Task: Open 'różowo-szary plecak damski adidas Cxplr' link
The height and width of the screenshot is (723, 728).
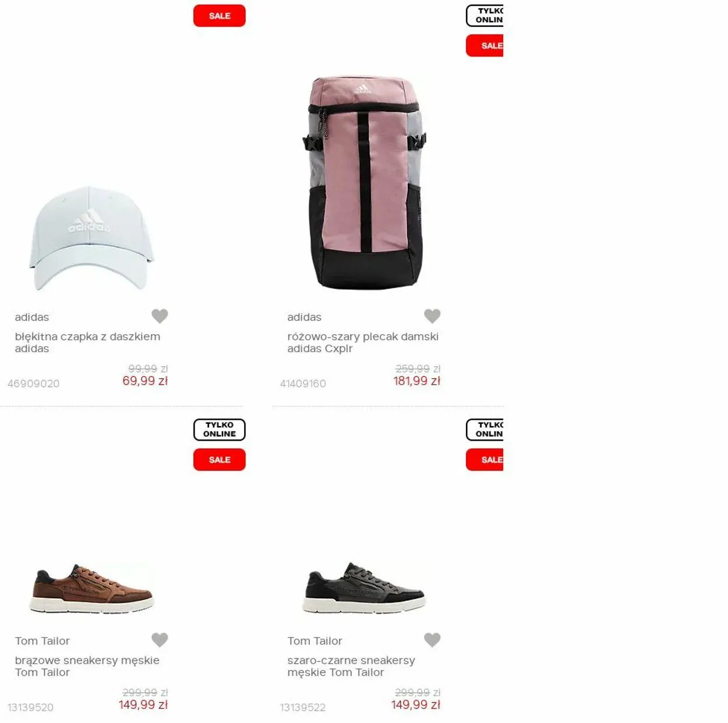Action: point(363,342)
